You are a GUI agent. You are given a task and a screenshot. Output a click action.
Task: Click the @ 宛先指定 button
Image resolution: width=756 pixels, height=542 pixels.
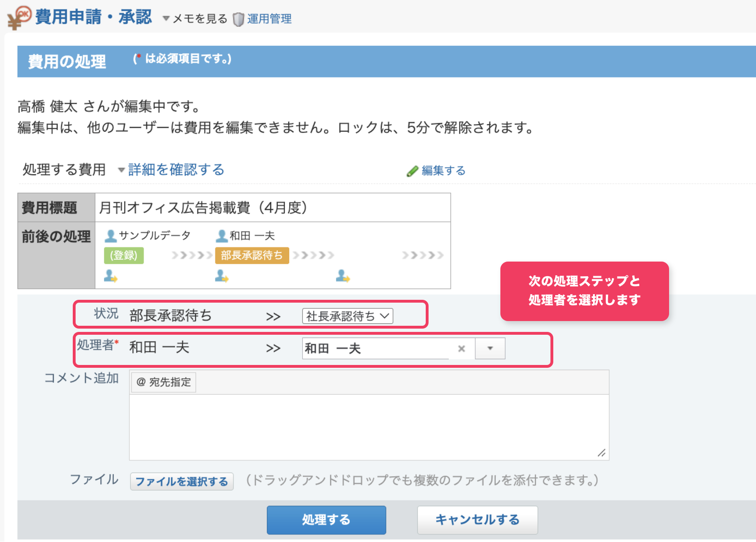click(163, 382)
